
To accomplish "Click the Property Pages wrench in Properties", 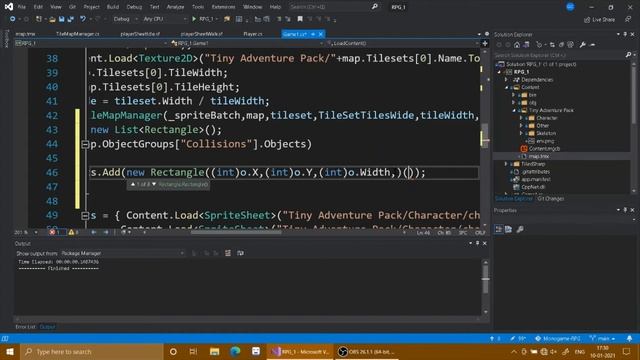I will click(520, 229).
